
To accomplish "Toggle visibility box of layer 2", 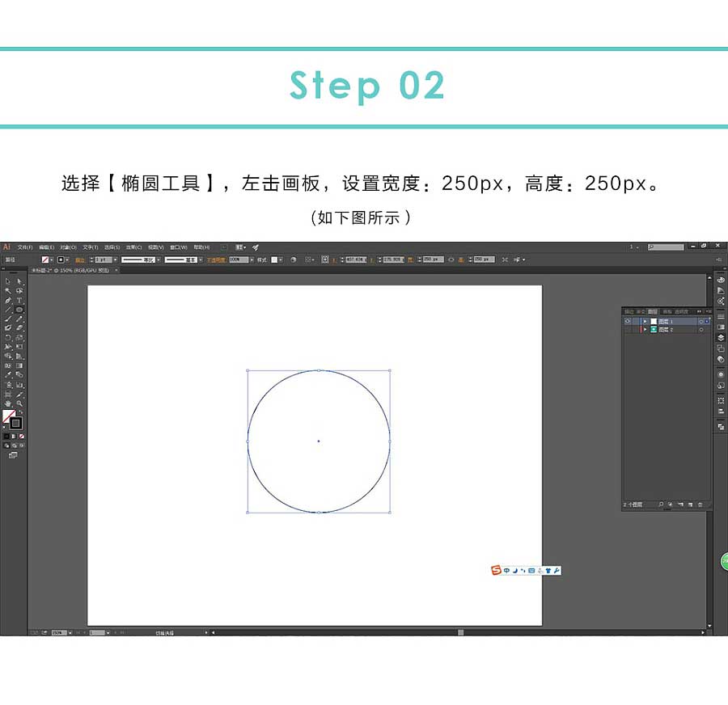I will [x=627, y=330].
